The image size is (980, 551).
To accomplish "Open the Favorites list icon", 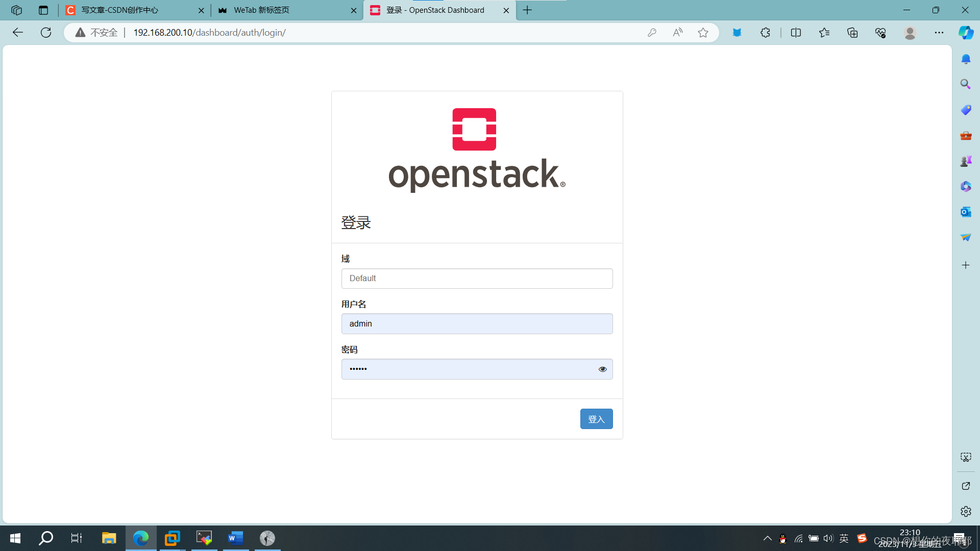I will [824, 33].
